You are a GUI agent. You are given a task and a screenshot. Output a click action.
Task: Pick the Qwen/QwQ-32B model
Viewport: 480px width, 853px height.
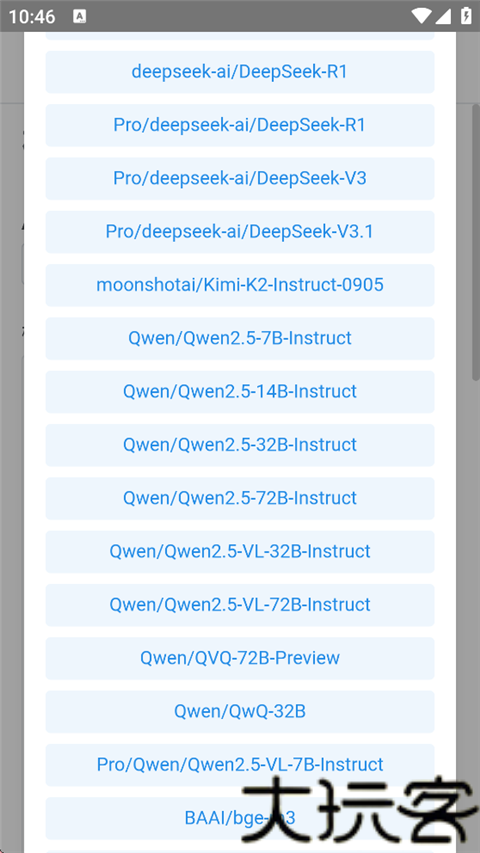[x=239, y=712]
